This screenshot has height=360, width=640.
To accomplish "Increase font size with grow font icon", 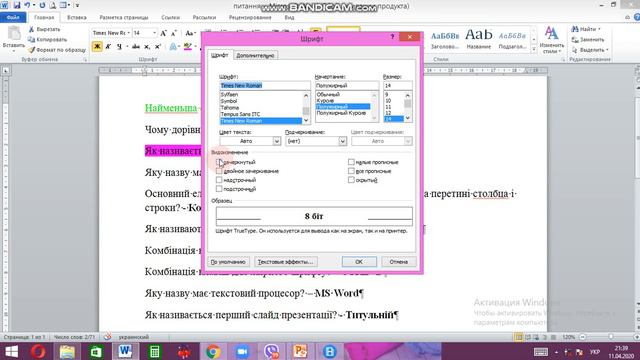I will coord(163,33).
